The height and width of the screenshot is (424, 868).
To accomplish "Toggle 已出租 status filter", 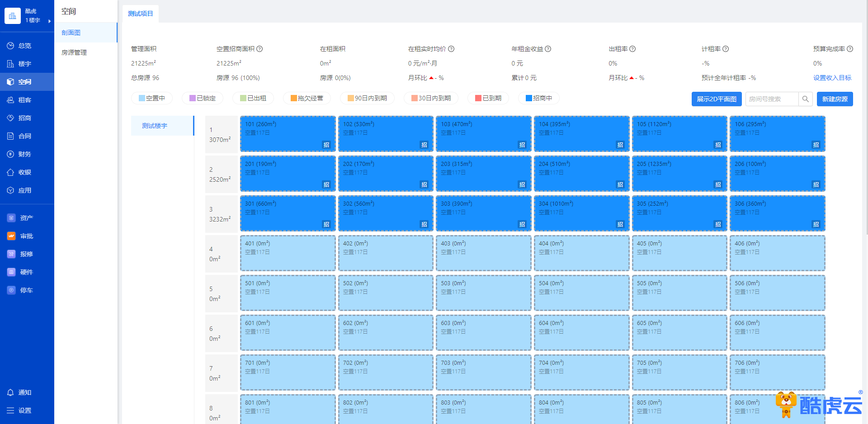I will pos(253,98).
